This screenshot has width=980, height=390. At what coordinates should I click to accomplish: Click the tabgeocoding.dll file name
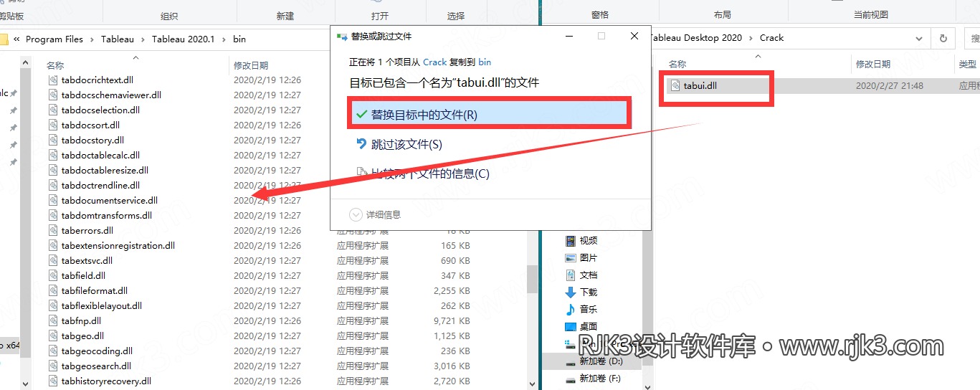click(97, 351)
